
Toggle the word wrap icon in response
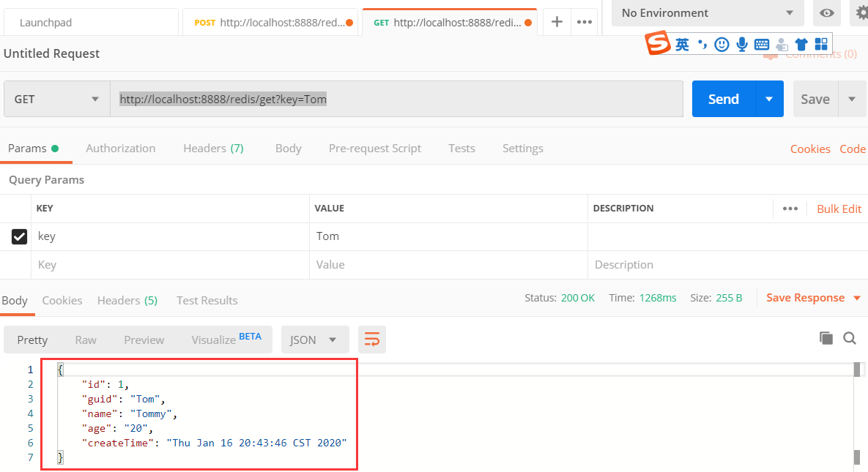pos(372,340)
